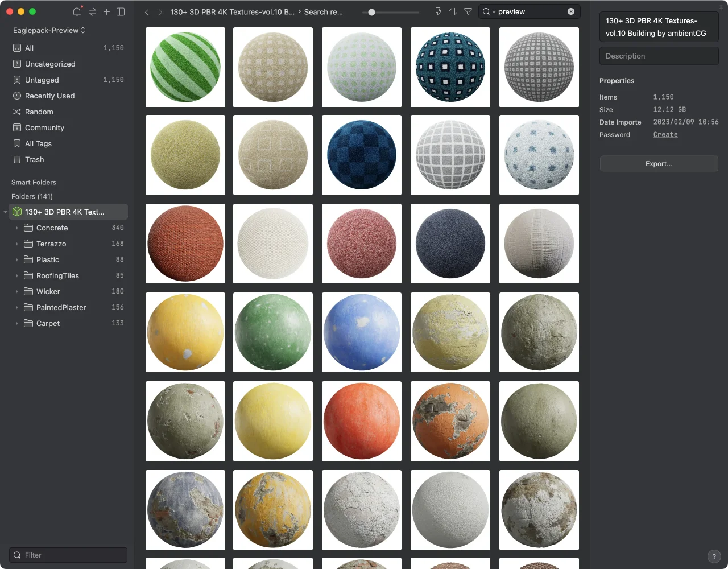728x569 pixels.
Task: Select the teal carpet with white squares
Action: tap(450, 67)
